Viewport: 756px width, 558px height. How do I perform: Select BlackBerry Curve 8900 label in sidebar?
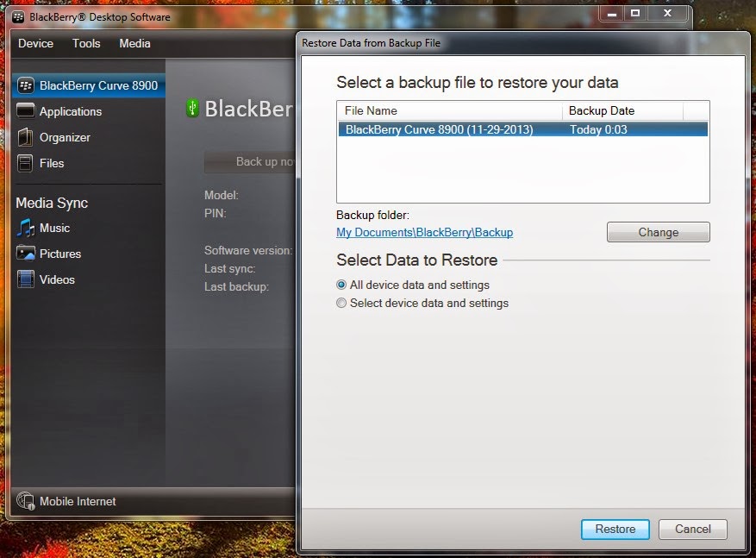tap(99, 86)
